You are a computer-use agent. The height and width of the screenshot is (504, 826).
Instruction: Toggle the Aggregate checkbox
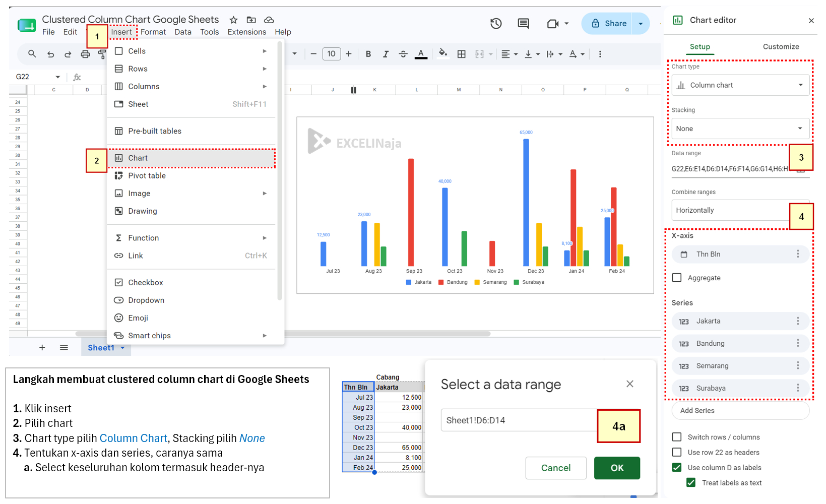tap(677, 278)
